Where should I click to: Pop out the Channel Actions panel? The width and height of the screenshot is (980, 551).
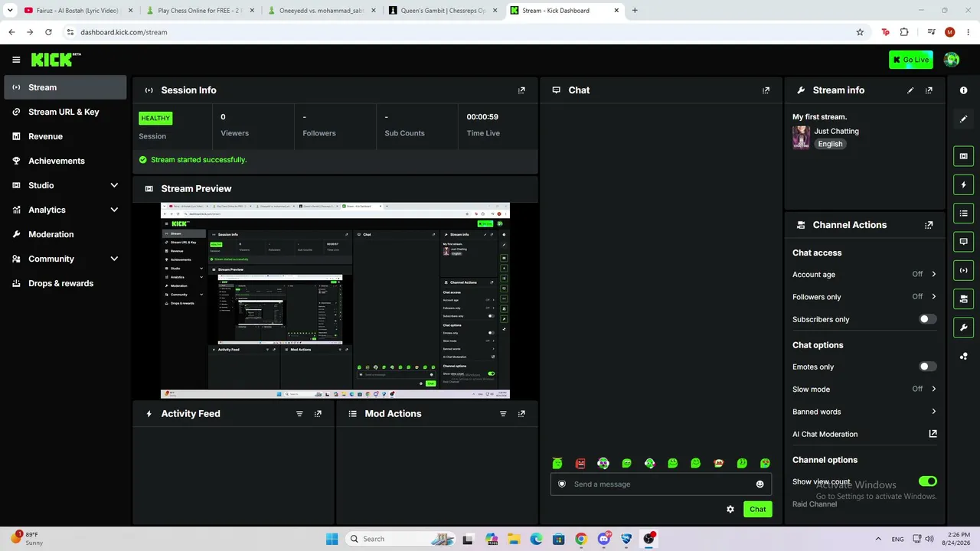click(929, 225)
